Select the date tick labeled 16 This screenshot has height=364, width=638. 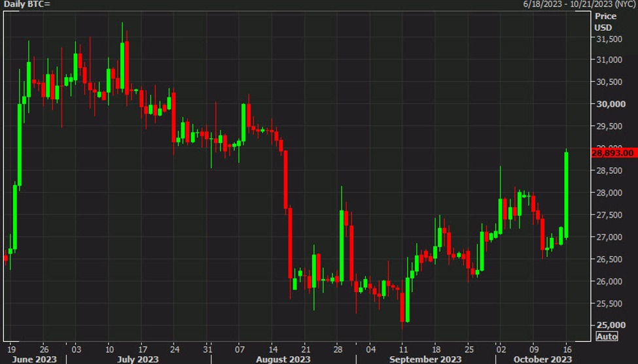[567, 350]
